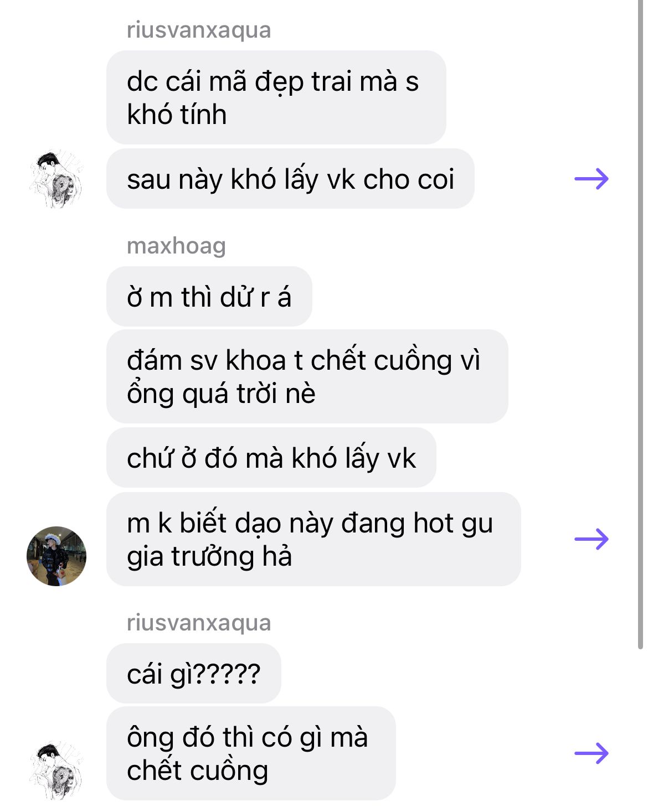This screenshot has height=812, width=648.
Task: Select the "đám sv khoa t chết cuồng" bubble
Action: click(x=307, y=376)
